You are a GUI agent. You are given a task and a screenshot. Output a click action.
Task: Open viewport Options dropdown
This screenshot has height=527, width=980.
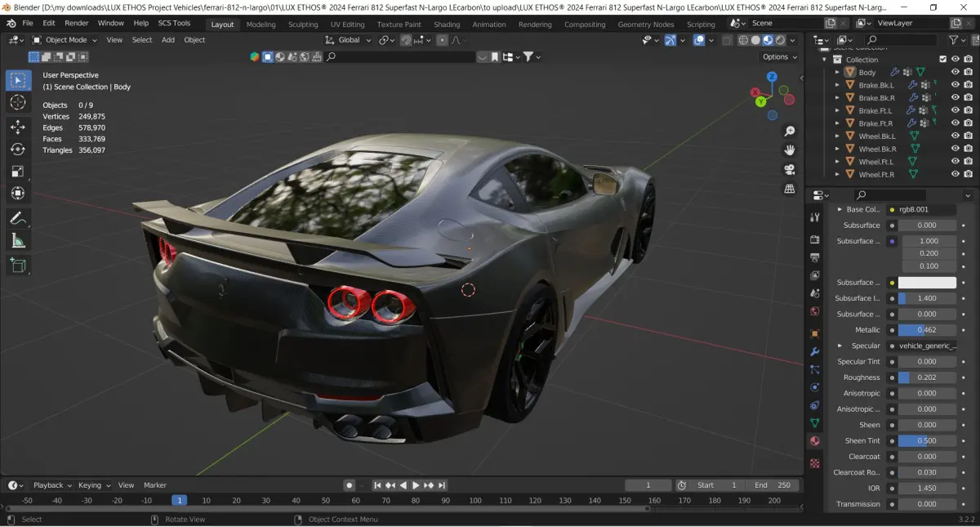(779, 57)
